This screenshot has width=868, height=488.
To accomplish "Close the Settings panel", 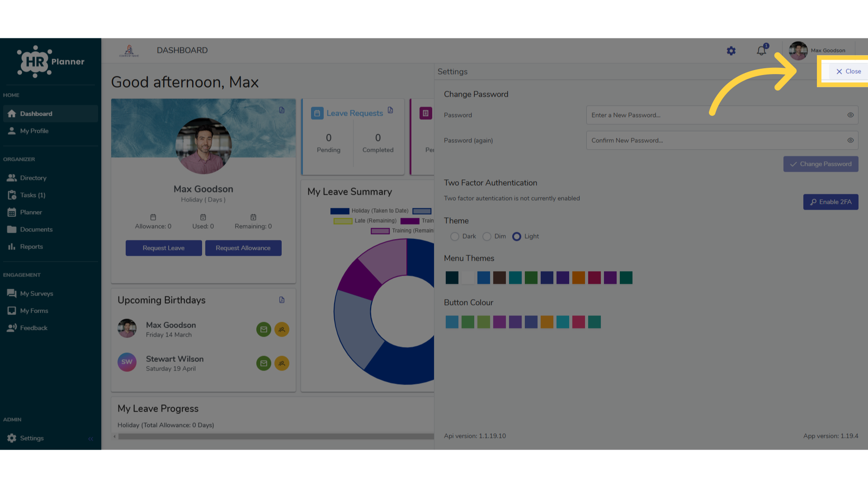I will tap(848, 71).
